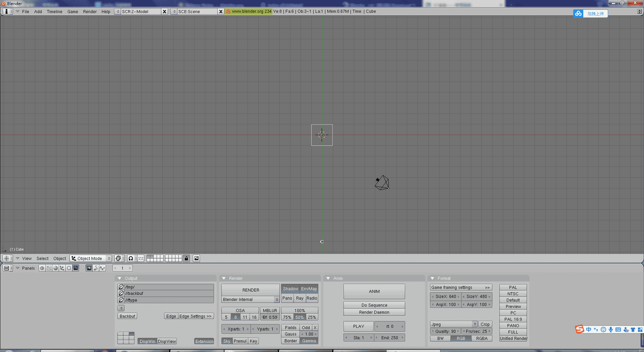The height and width of the screenshot is (352, 644).
Task: Click the folder icon beside /tmp/
Action: [x=121, y=287]
